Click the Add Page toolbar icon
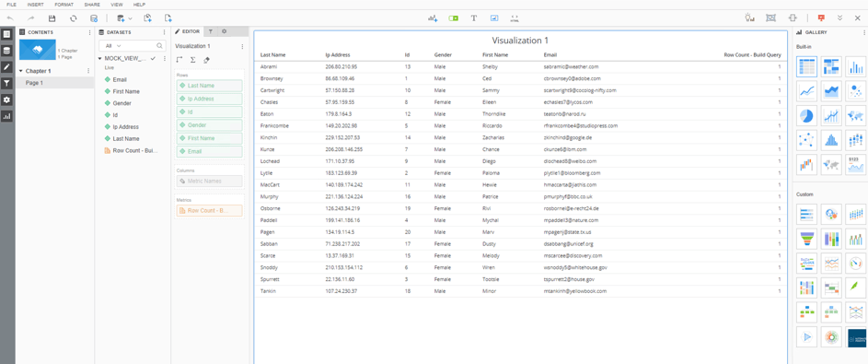 tap(168, 18)
